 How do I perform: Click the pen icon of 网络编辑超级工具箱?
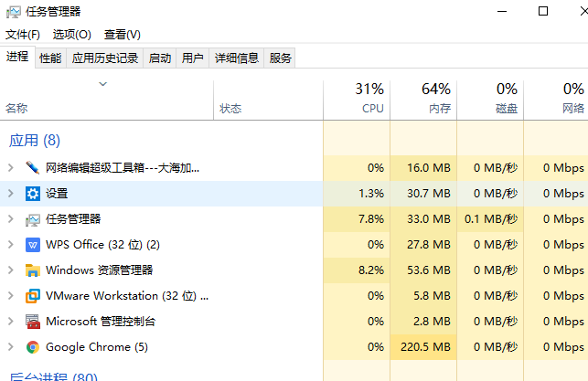pyautogui.click(x=33, y=167)
